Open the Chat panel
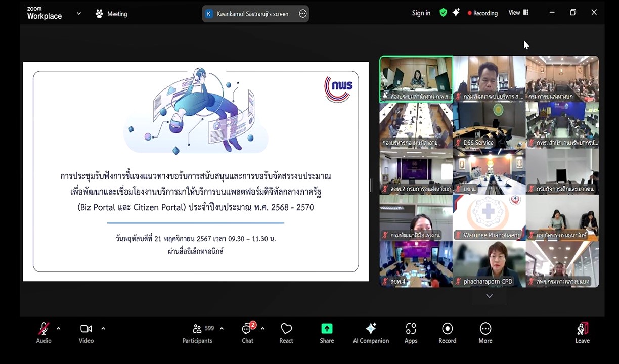The image size is (619, 364). 247,333
